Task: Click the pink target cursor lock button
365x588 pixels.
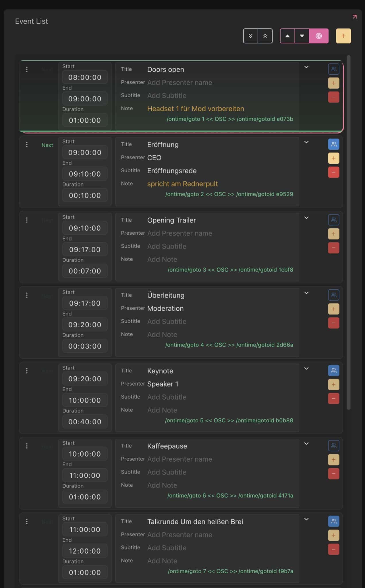Action: pyautogui.click(x=319, y=36)
